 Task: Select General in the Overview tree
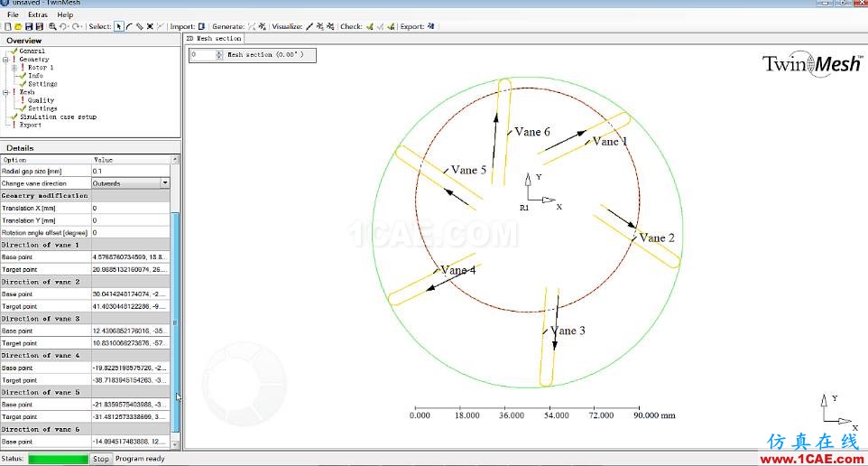(x=32, y=51)
